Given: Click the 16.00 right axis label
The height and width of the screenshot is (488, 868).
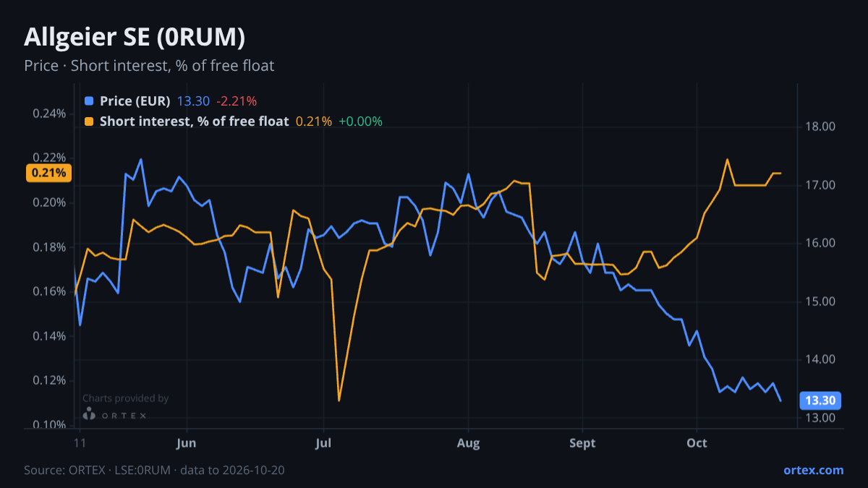Looking at the screenshot, I should pos(820,244).
